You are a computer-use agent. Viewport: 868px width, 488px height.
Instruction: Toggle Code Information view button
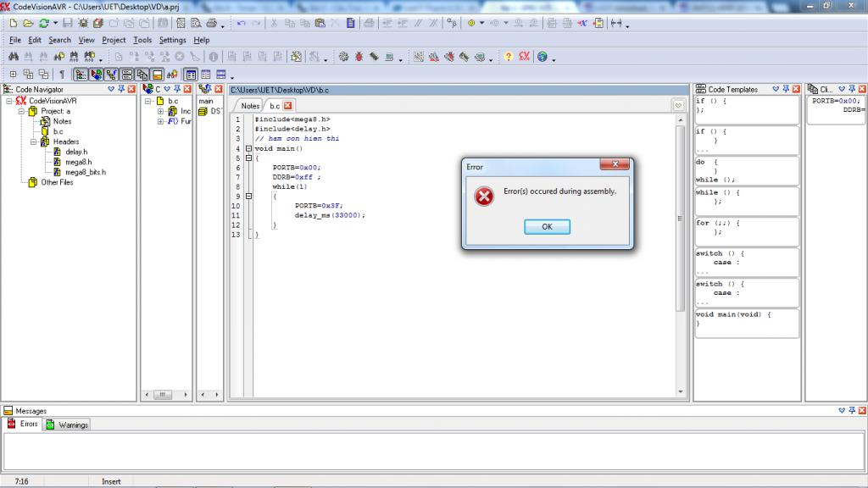pyautogui.click(x=96, y=75)
